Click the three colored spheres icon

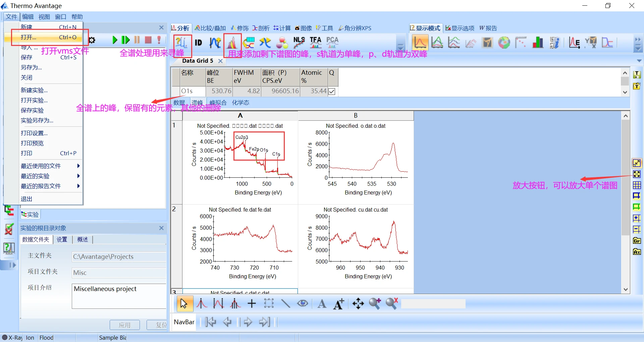pos(282,43)
